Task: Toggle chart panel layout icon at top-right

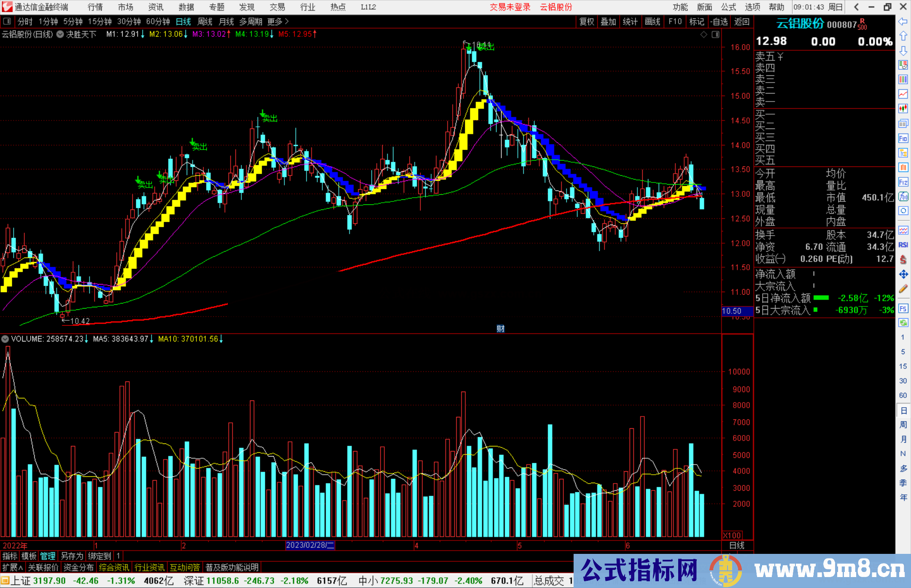Action: coord(715,35)
